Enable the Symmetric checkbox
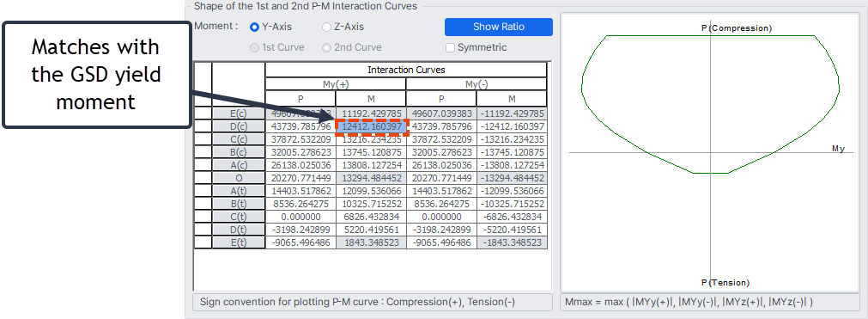 451,47
